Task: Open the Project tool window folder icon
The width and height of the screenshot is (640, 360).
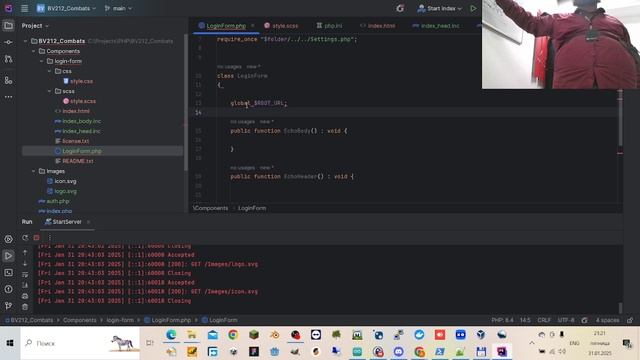Action: pyautogui.click(x=8, y=26)
